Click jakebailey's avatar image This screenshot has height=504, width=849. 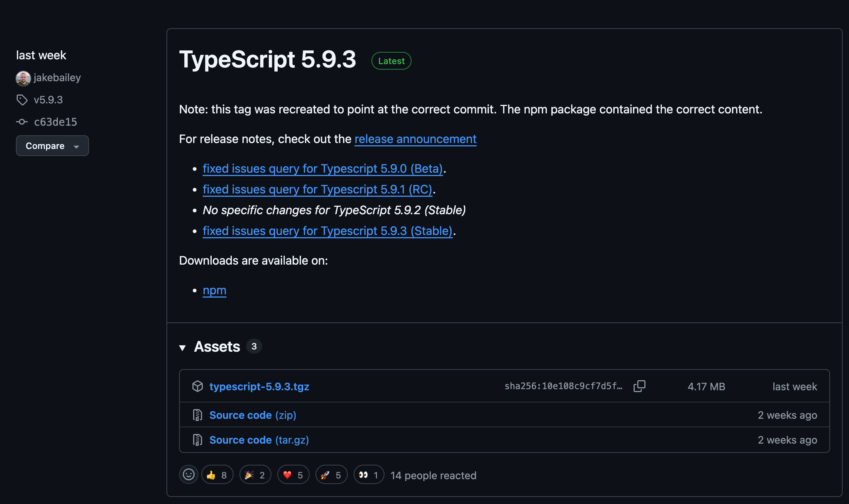pos(23,78)
